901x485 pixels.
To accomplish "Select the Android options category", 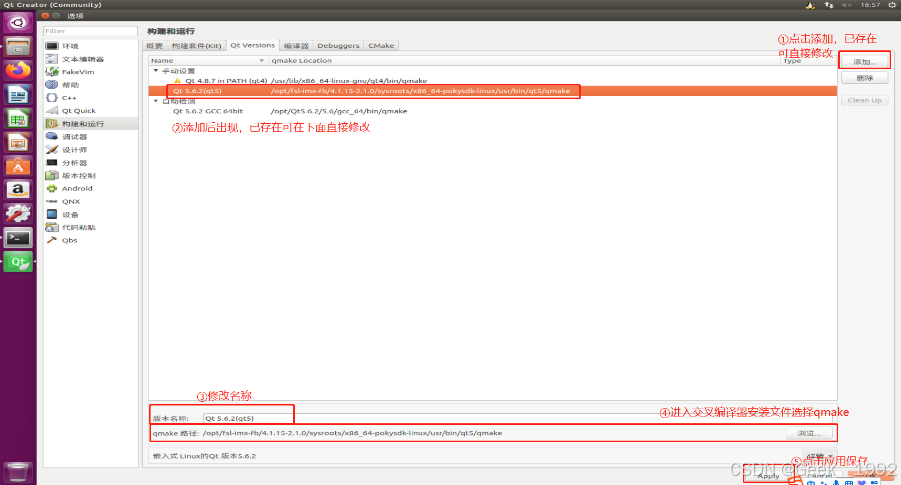I will (x=91, y=188).
